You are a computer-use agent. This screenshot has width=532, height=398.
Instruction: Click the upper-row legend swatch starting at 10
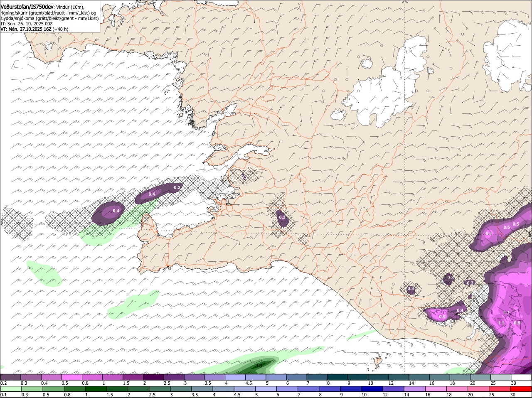378,377
